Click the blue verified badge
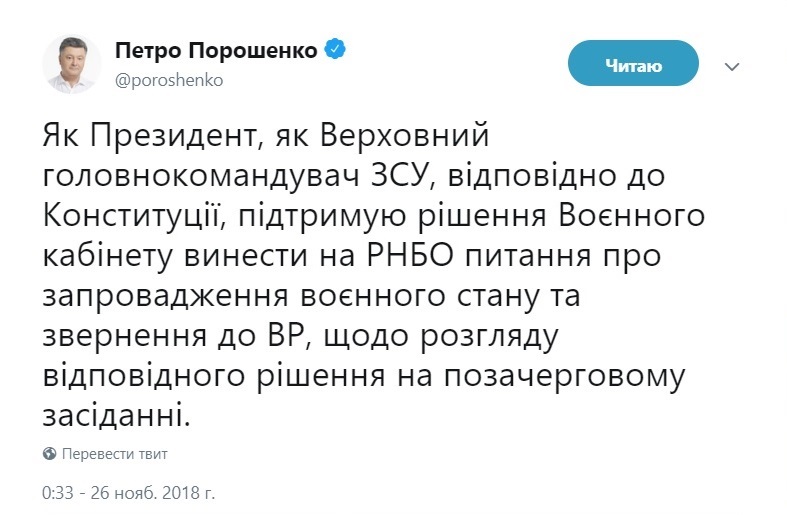 (336, 50)
